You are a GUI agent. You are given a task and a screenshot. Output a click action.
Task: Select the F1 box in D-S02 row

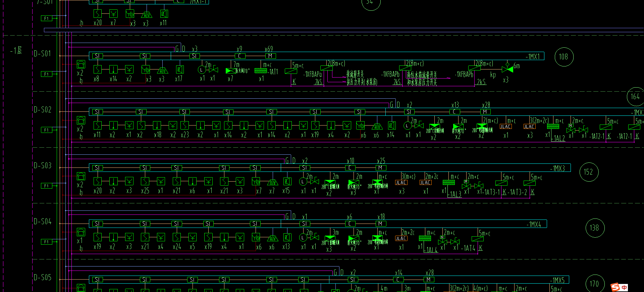[47, 130]
